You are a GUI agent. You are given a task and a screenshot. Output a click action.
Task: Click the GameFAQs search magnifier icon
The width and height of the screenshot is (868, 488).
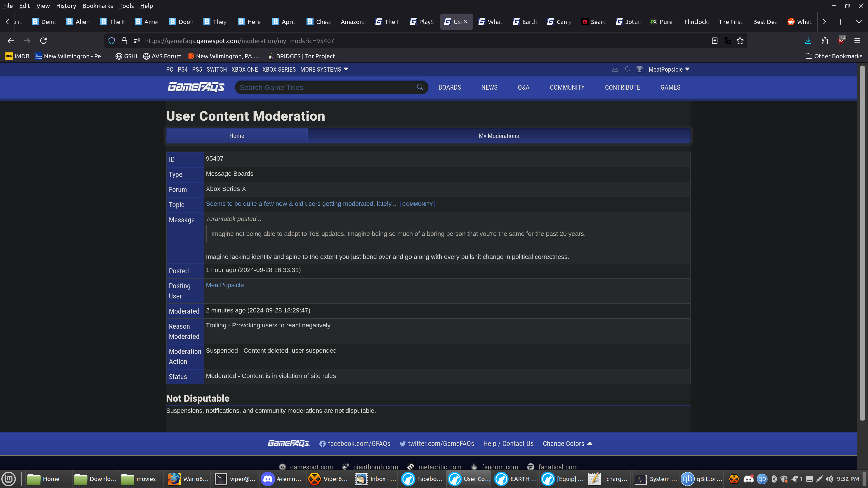(420, 87)
